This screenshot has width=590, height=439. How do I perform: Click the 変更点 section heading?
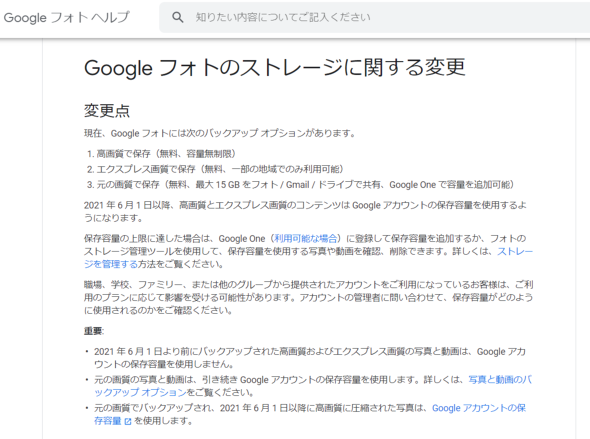tap(107, 111)
